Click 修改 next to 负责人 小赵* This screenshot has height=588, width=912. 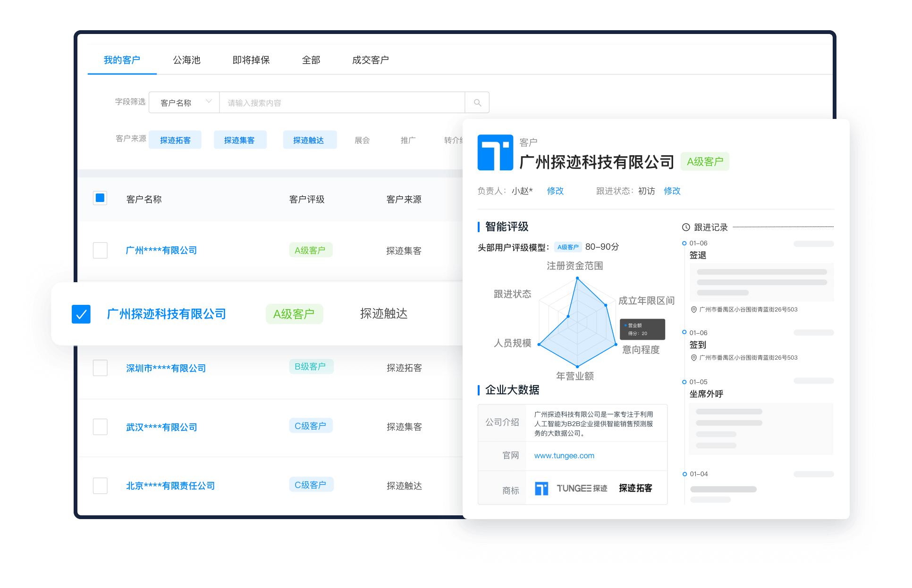coord(555,191)
